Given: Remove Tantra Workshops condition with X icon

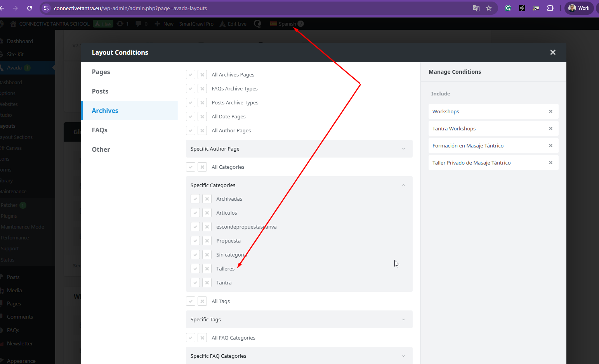Looking at the screenshot, I should pyautogui.click(x=550, y=128).
